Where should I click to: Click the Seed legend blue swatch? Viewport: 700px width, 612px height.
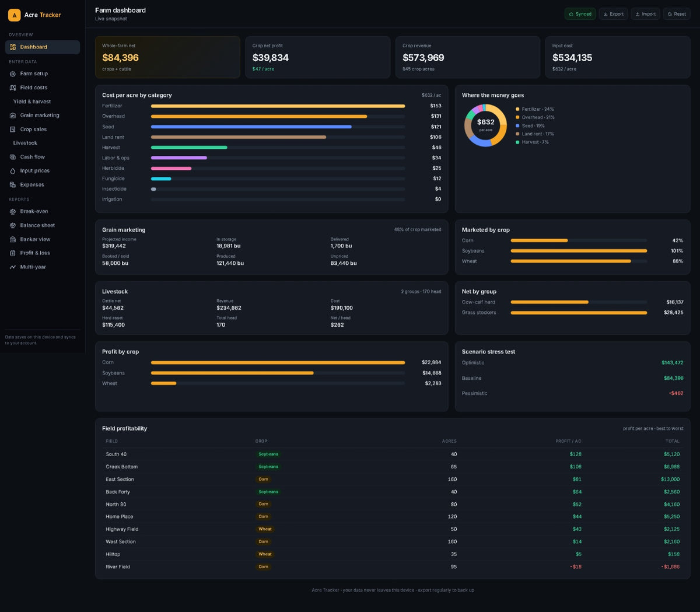(517, 126)
